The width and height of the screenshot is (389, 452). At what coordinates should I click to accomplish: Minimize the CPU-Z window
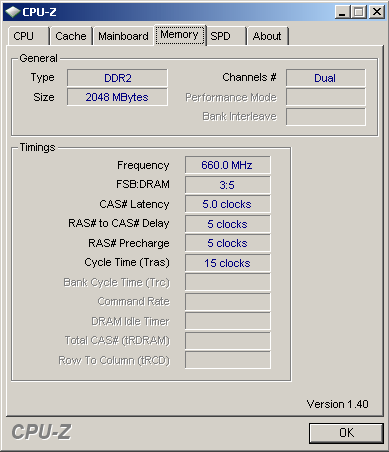tap(342, 12)
